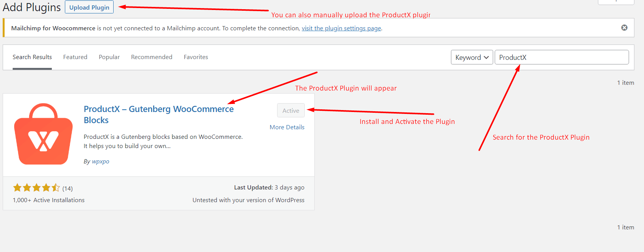Screen dimensions: 644x252
Task: Click the ProductX shopping bag logo
Action: pos(43,133)
